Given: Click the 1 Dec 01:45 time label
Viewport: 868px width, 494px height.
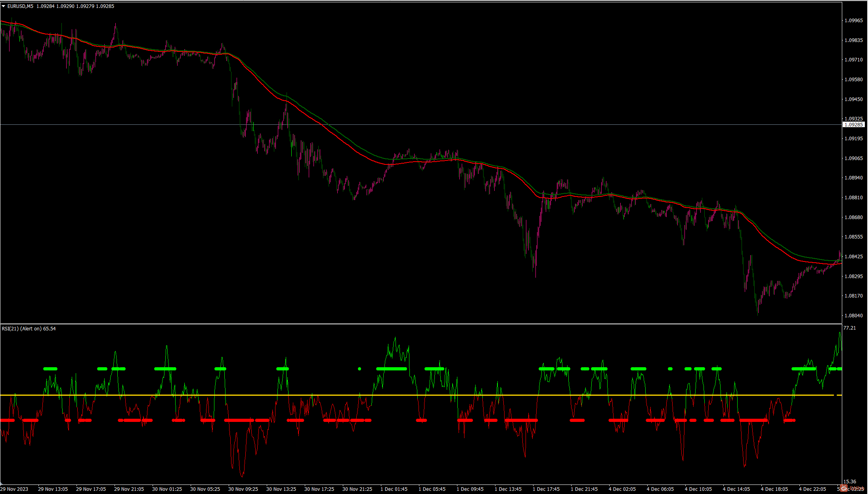Looking at the screenshot, I should pyautogui.click(x=394, y=489).
